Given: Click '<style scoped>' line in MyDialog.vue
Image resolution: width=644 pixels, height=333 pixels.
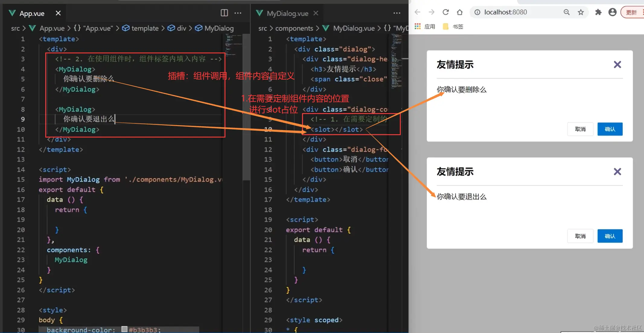Looking at the screenshot, I should [314, 320].
